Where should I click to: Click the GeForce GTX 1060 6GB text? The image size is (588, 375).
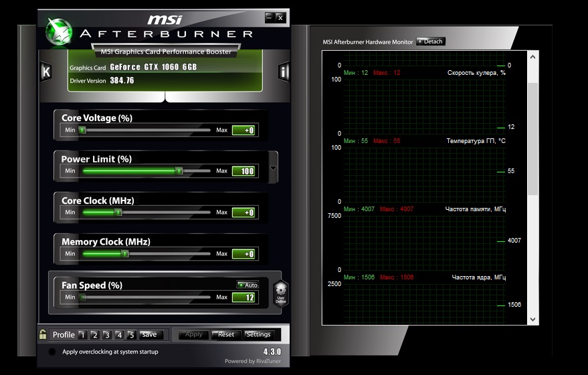click(153, 67)
